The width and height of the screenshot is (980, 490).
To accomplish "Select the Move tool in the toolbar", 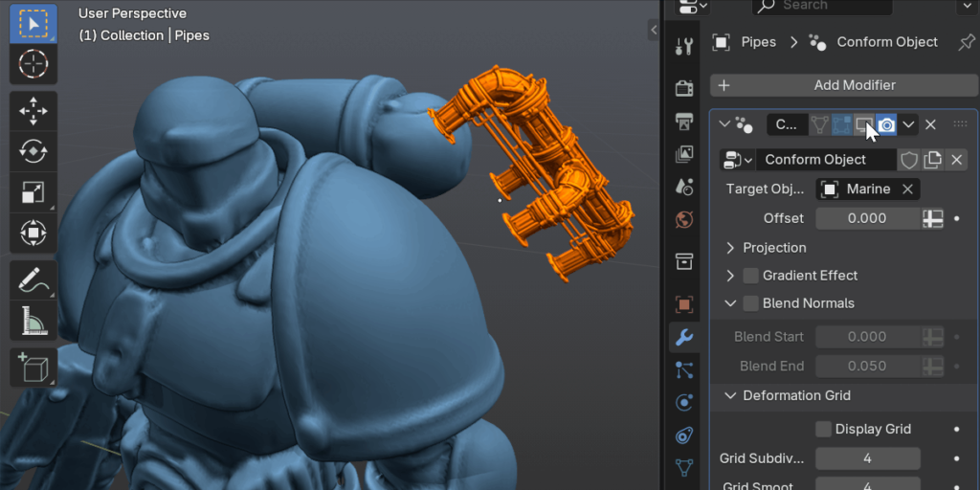I will point(33,110).
